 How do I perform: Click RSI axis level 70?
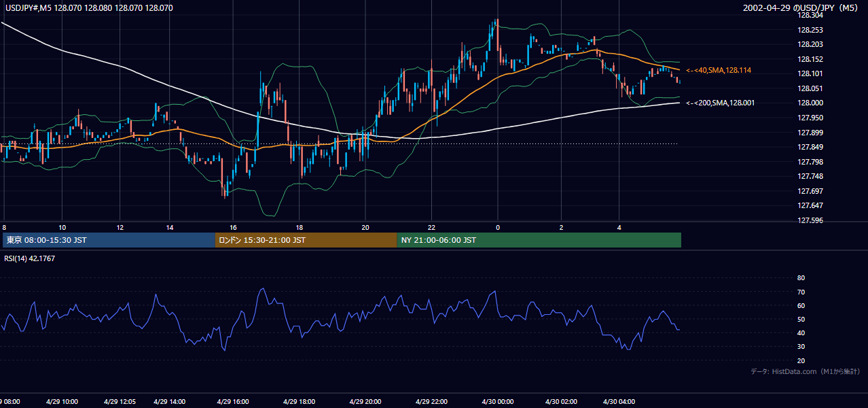801,292
